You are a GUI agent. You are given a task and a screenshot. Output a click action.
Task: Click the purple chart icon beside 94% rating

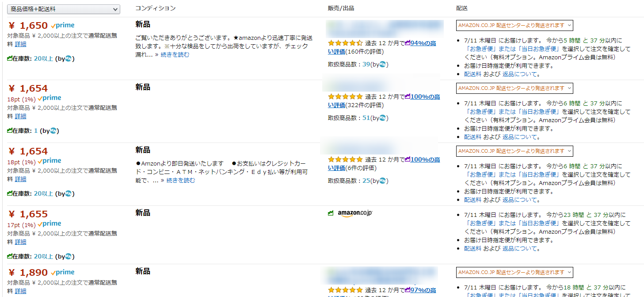(408, 43)
